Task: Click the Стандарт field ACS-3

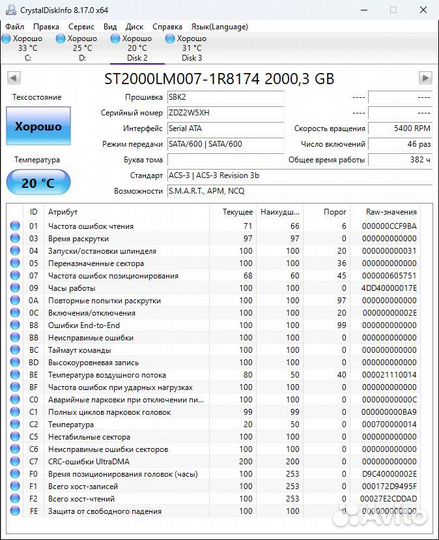Action: [x=300, y=175]
